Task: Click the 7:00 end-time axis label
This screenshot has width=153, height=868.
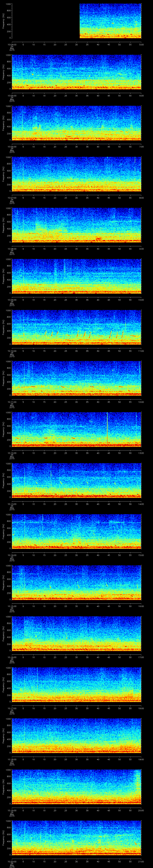Action: (141, 147)
